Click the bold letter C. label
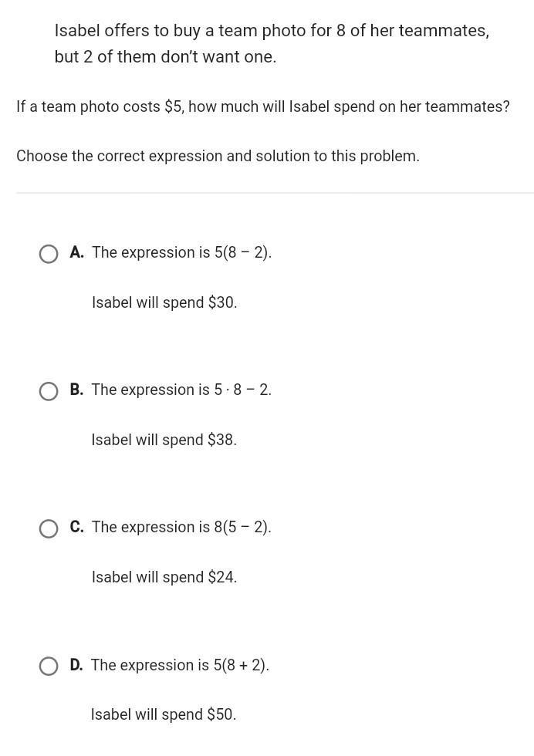This screenshot has height=756, width=534. 76,527
